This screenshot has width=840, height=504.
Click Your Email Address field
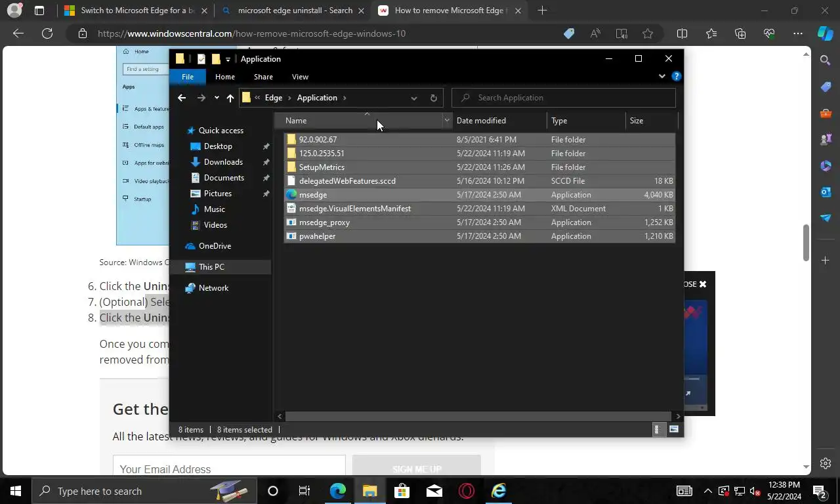[x=229, y=469]
